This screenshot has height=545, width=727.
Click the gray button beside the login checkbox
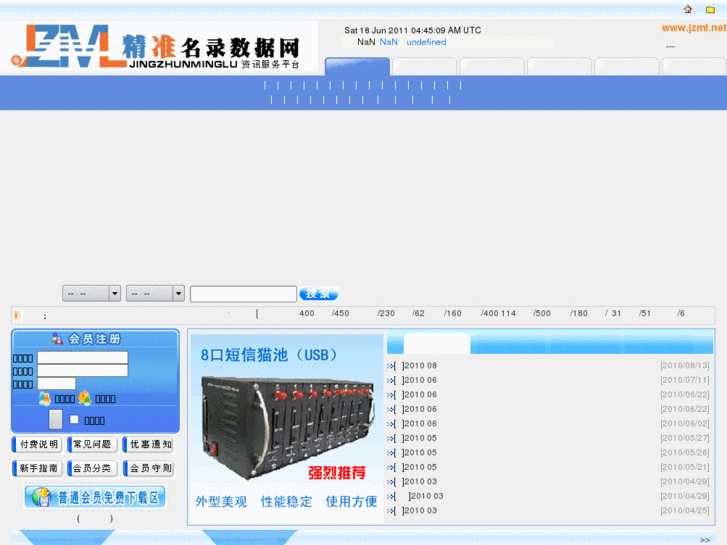[56, 419]
